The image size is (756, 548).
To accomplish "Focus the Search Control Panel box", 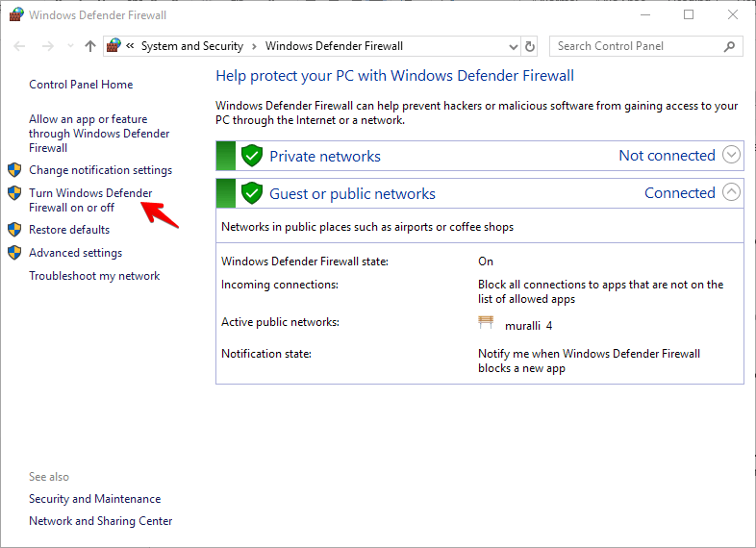I will [x=645, y=46].
